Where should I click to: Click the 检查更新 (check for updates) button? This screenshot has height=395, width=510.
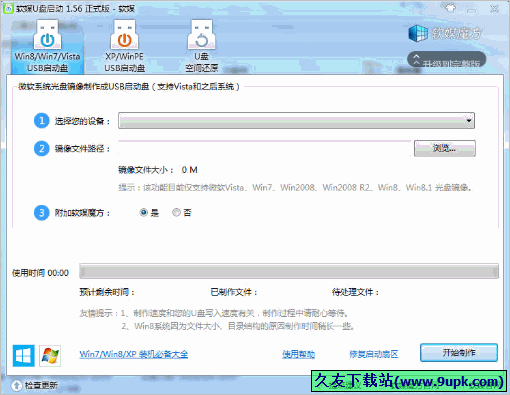35,386
